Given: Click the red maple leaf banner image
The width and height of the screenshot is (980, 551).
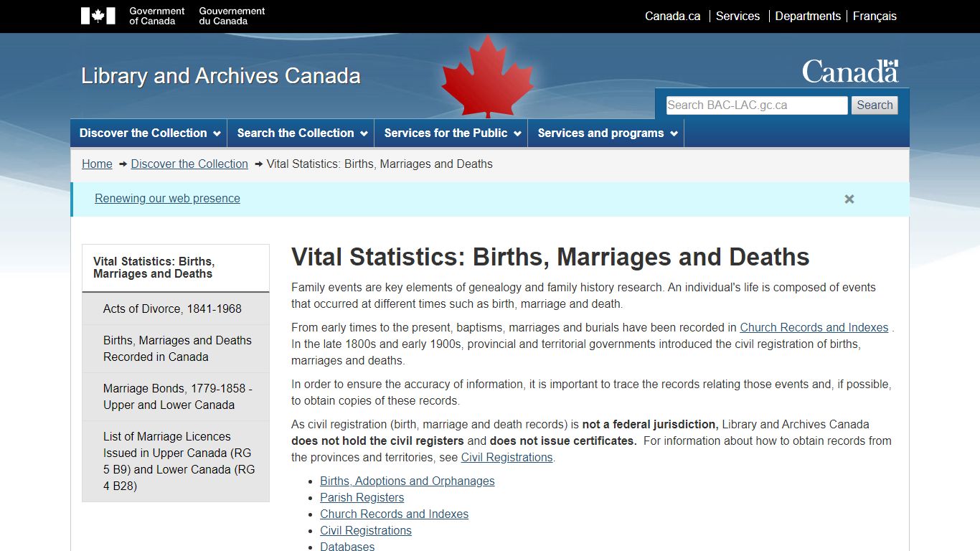Looking at the screenshot, I should click(x=487, y=77).
